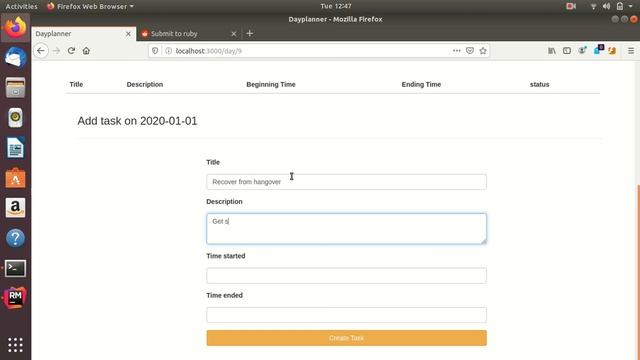The image size is (640, 360).
Task: Click the Title column header
Action: 76,84
